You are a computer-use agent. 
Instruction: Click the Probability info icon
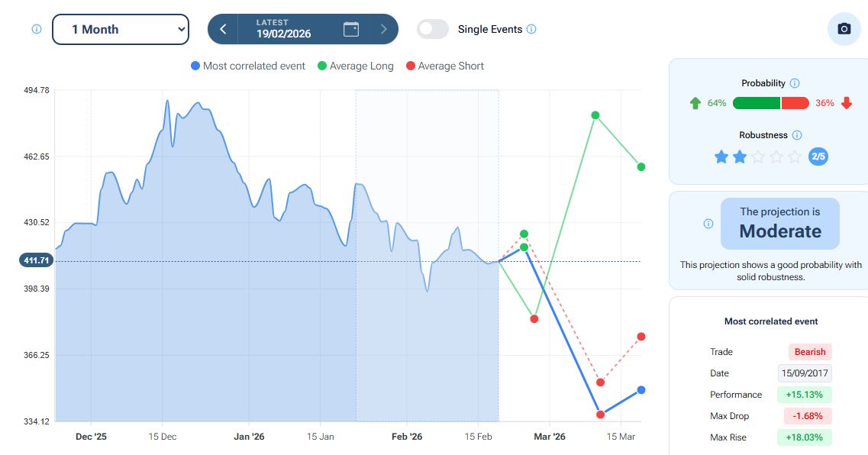pyautogui.click(x=795, y=83)
